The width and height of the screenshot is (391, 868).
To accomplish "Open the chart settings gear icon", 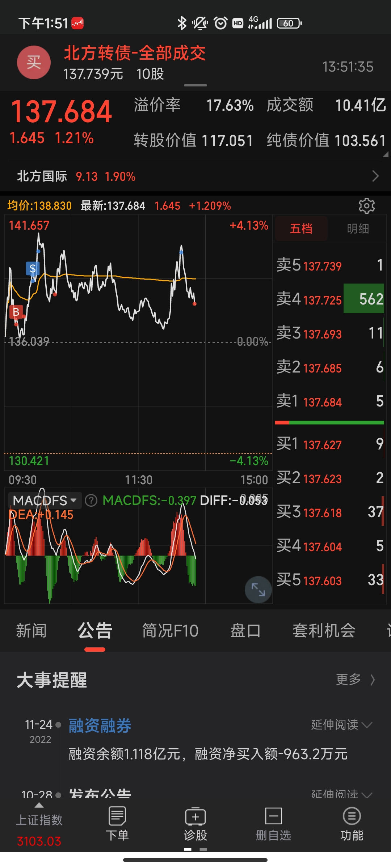I will pos(366,206).
